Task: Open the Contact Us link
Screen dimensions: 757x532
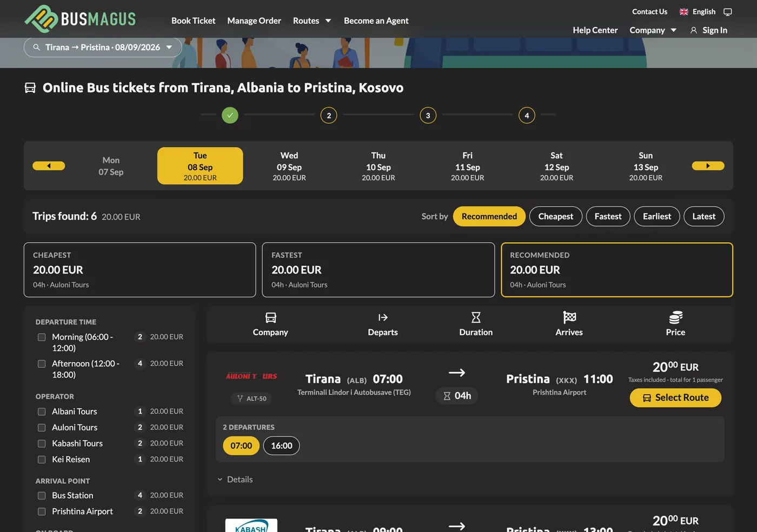Action: click(x=649, y=12)
